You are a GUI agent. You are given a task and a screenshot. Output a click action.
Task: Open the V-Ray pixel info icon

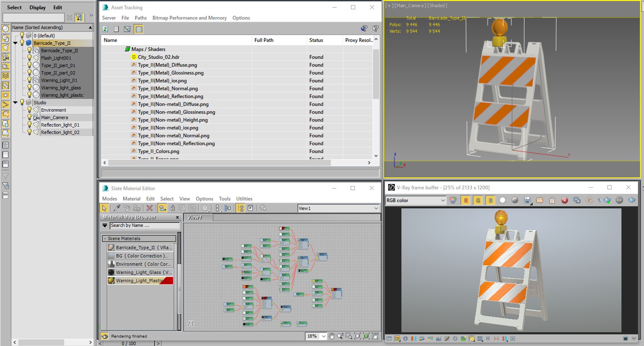pos(405,339)
